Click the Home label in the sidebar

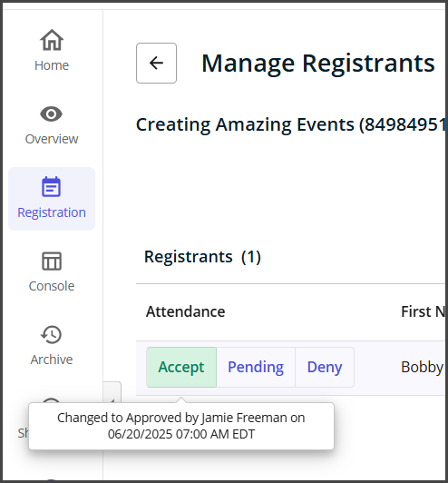point(52,65)
